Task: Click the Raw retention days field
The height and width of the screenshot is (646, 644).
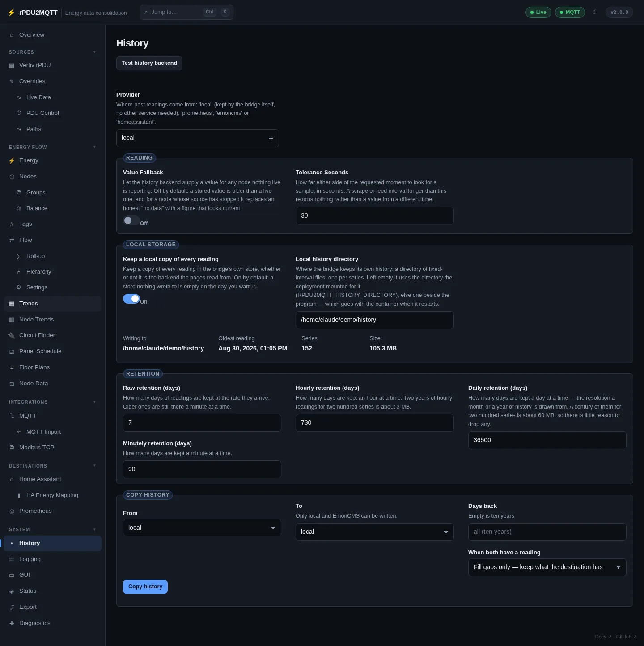Action: coord(202,423)
